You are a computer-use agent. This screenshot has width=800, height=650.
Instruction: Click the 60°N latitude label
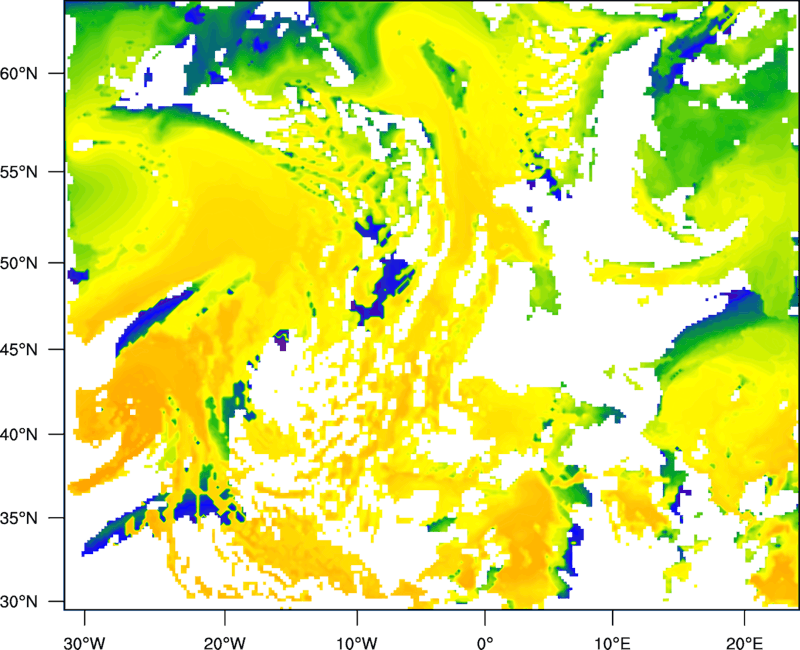point(19,74)
